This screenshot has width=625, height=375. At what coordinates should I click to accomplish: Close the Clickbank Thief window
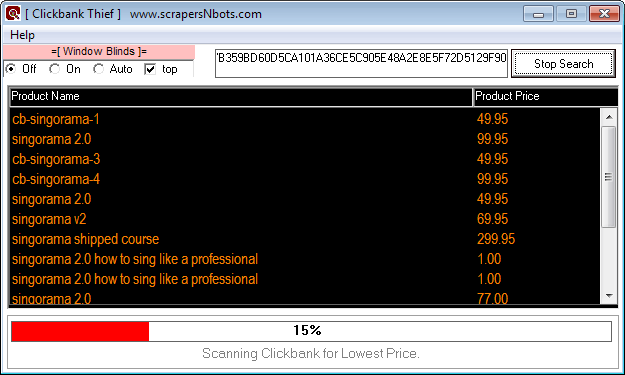click(x=604, y=14)
